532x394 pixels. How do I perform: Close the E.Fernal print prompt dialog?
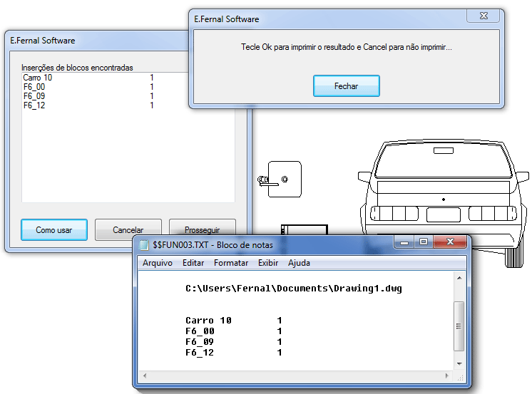[x=483, y=16]
